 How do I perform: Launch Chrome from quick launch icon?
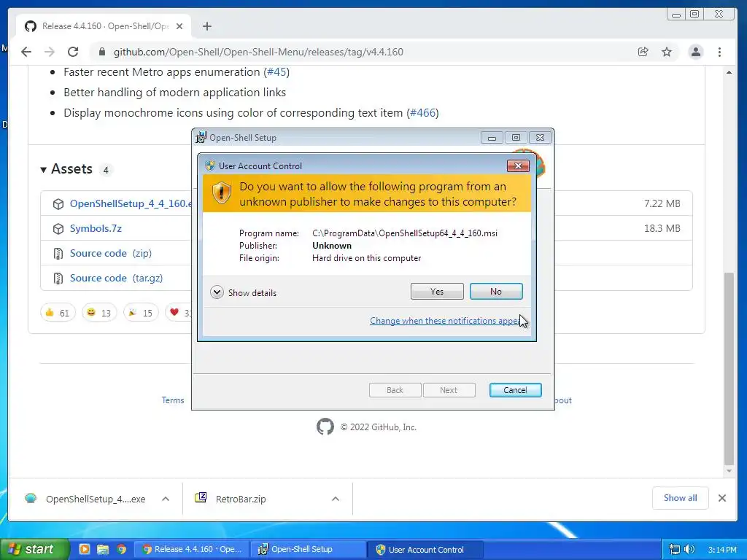coord(122,549)
